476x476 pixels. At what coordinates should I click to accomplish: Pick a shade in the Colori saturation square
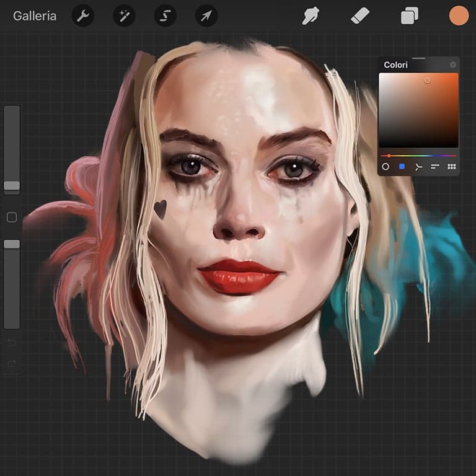pos(418,110)
